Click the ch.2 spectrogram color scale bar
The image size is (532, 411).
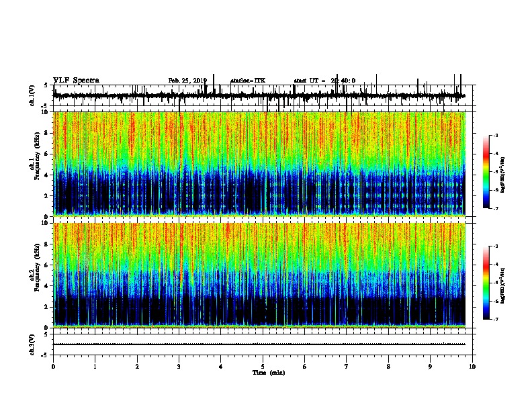pos(486,283)
